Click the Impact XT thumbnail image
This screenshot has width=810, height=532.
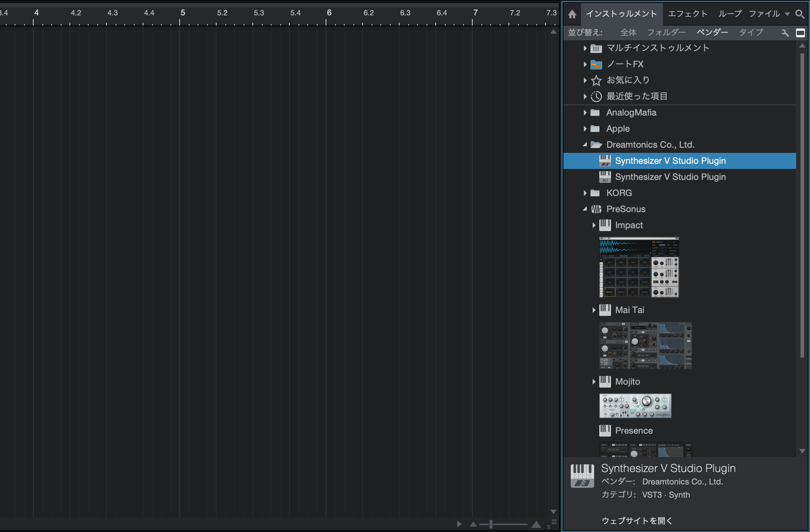click(639, 267)
